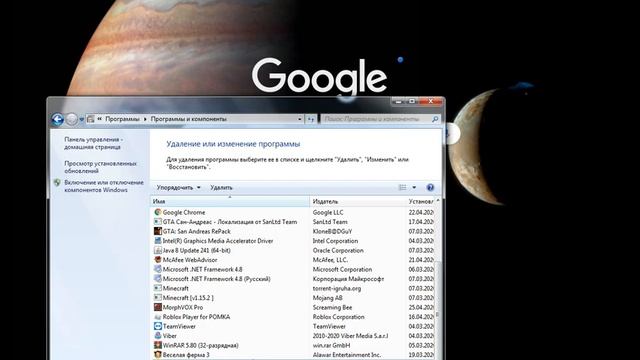Viewport: 640px width, 360px height.
Task: Click the Google Chrome icon in list
Action: (158, 212)
